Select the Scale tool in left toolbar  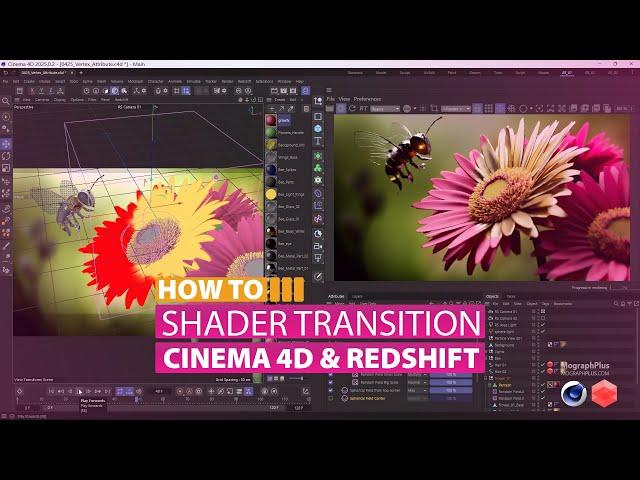6,168
